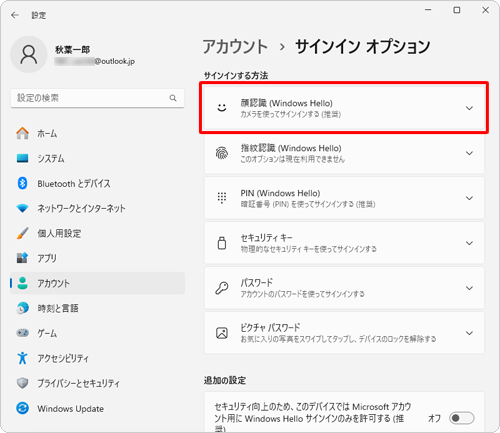Screen dimensions: 500x433
Task: Click the オフ toggle label
Action: point(434,418)
